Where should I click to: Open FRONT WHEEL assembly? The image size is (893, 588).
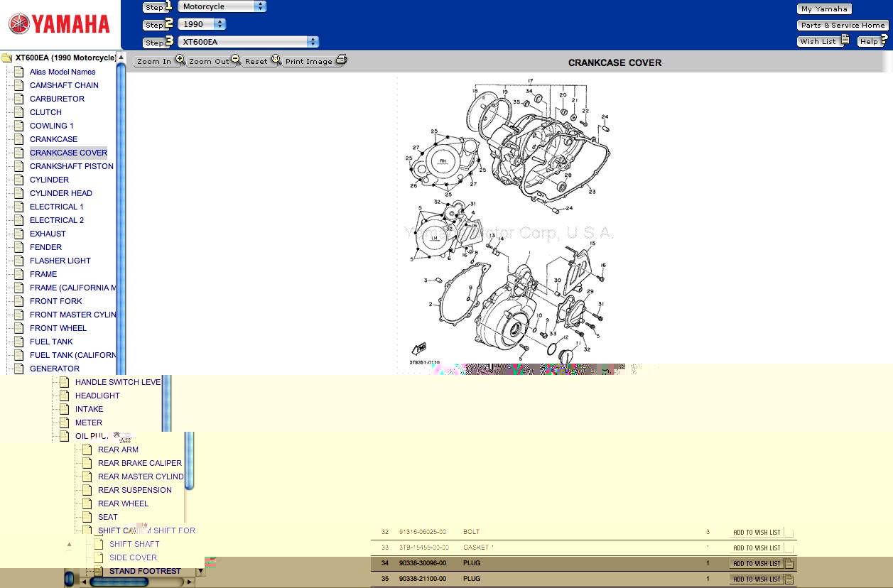pos(58,328)
